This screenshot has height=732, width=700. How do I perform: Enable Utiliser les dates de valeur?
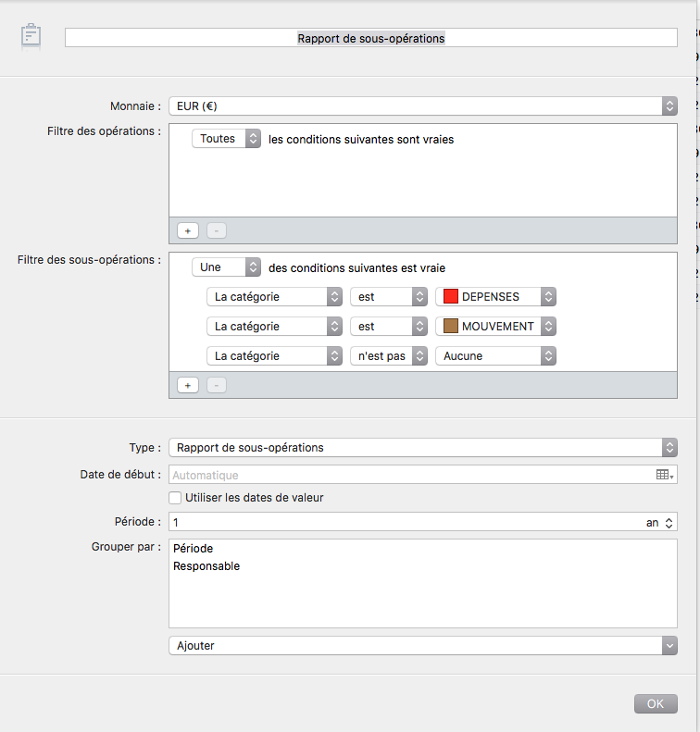pyautogui.click(x=175, y=498)
